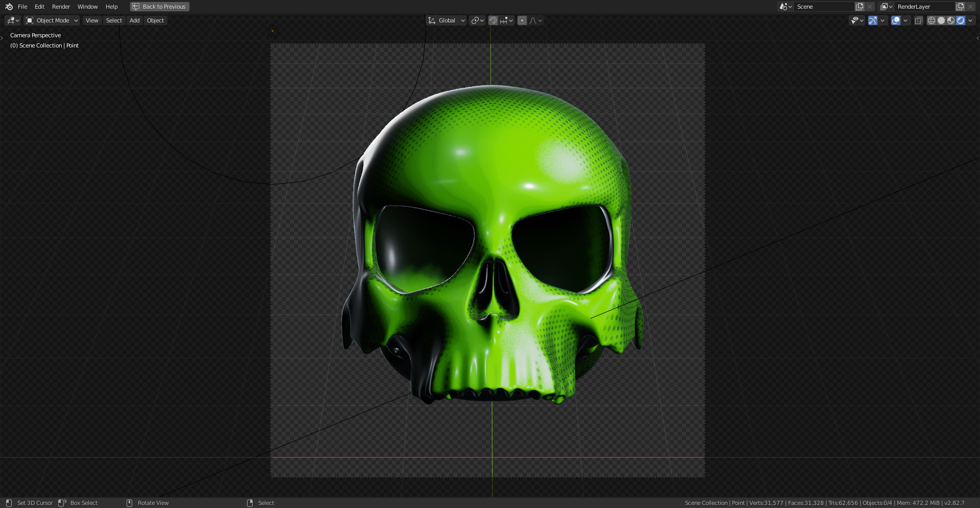
Task: Open the Help menu
Action: coord(111,7)
